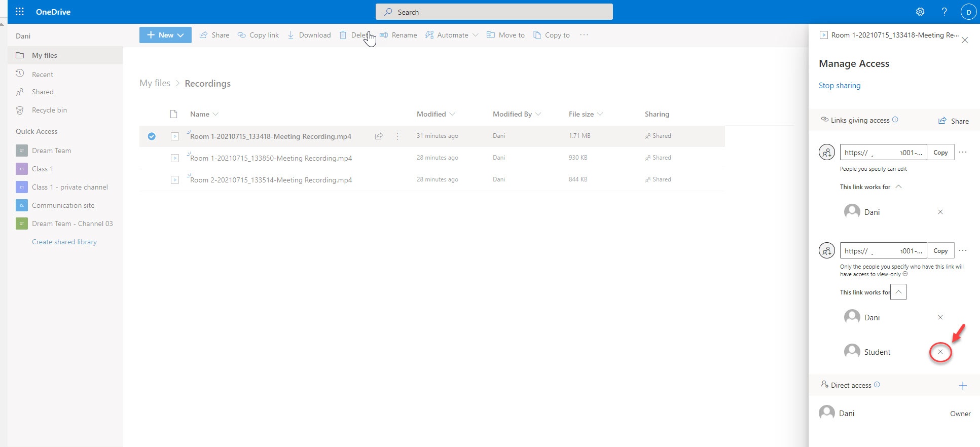980x447 pixels.
Task: Uncheck the selected Room 1-20210715_133418 recording
Action: [152, 136]
